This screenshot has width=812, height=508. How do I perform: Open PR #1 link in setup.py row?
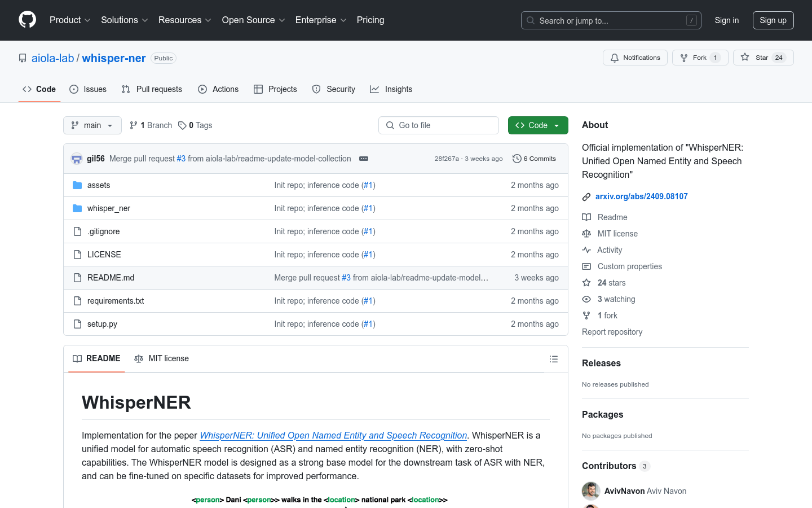(x=368, y=324)
